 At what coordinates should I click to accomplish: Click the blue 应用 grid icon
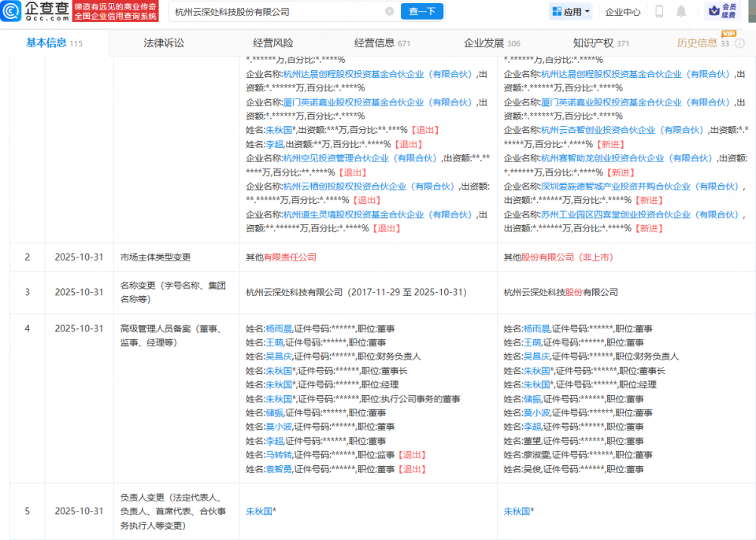pyautogui.click(x=556, y=11)
